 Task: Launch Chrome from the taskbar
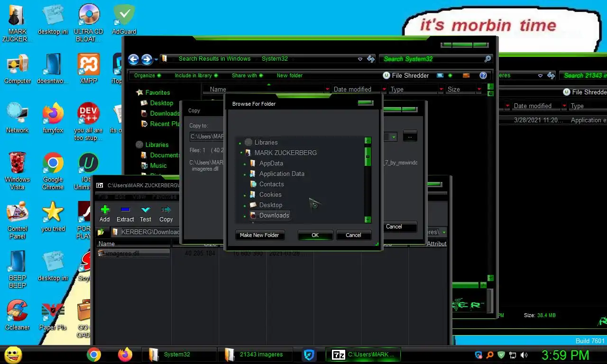click(x=94, y=355)
